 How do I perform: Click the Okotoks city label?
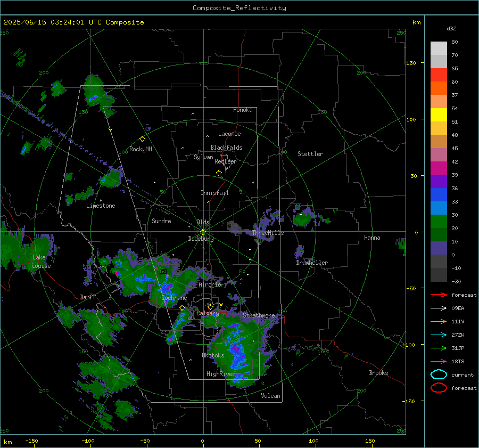(x=213, y=355)
